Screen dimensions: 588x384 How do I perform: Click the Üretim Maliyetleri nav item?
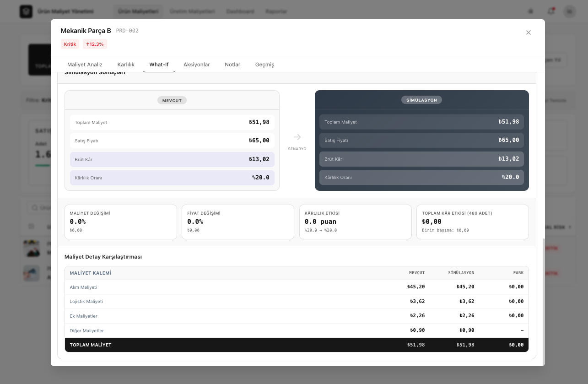pos(192,11)
